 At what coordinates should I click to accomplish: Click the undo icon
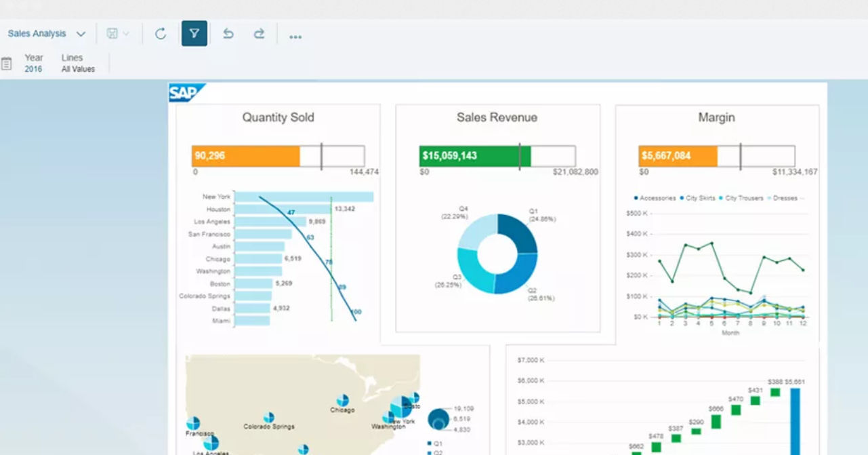(228, 33)
